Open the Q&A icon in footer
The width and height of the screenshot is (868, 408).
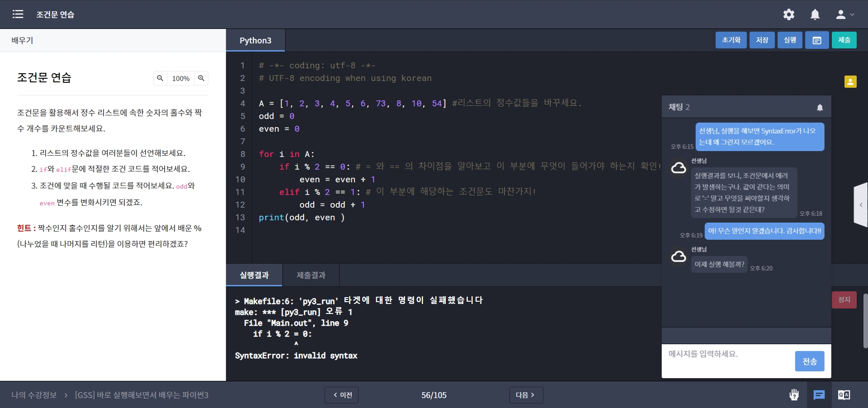pyautogui.click(x=844, y=395)
